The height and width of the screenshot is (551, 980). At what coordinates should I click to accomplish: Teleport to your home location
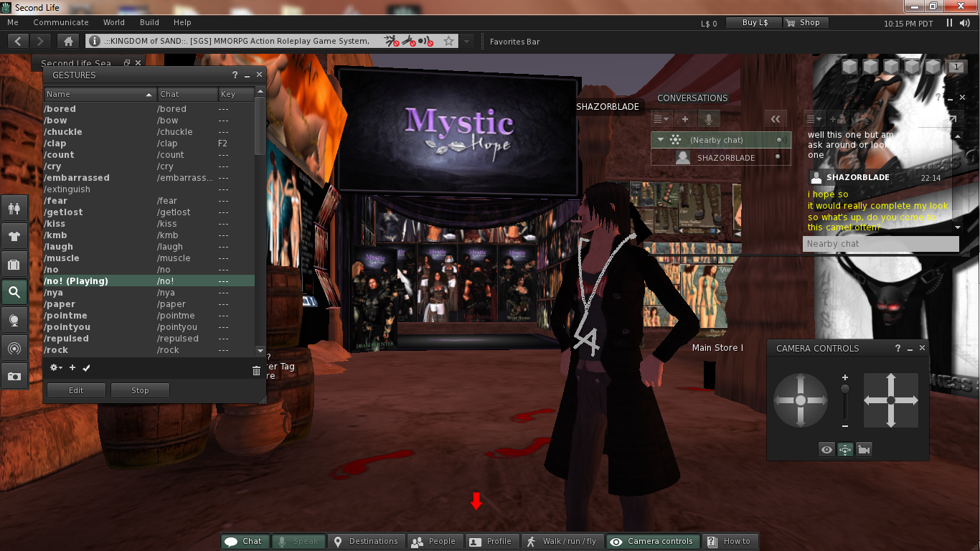tap(67, 42)
